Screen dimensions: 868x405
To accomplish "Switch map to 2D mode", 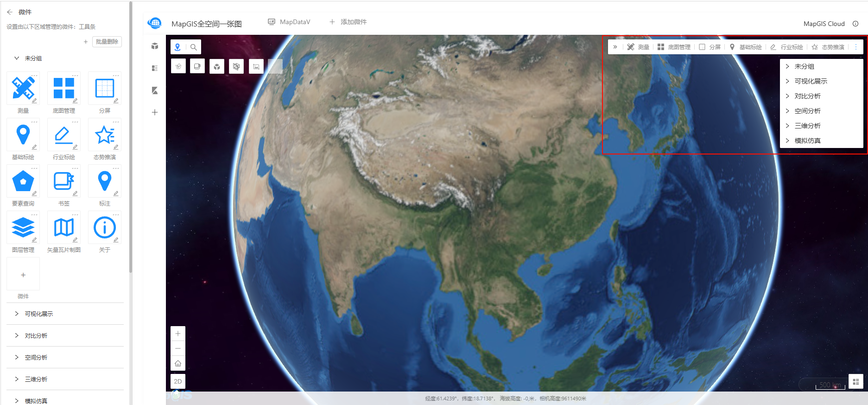I will (178, 381).
